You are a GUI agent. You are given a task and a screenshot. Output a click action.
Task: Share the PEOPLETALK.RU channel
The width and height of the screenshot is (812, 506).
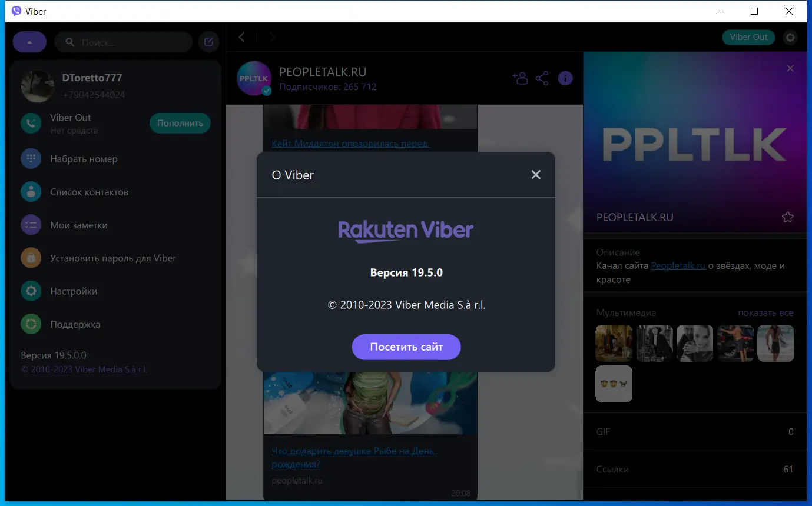tap(542, 78)
